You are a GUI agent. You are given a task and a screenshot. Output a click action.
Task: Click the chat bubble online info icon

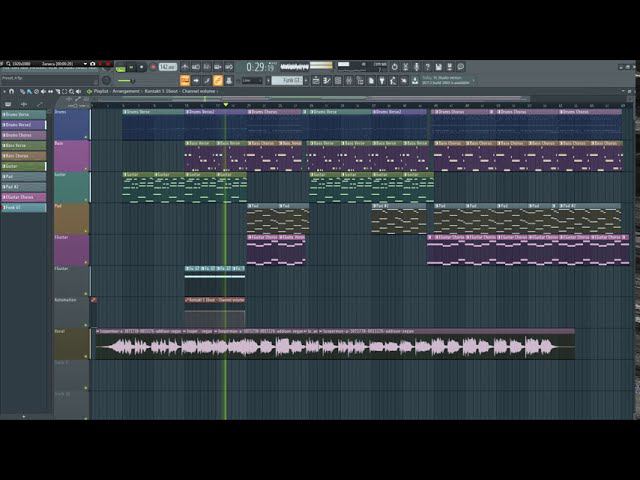pos(460,67)
